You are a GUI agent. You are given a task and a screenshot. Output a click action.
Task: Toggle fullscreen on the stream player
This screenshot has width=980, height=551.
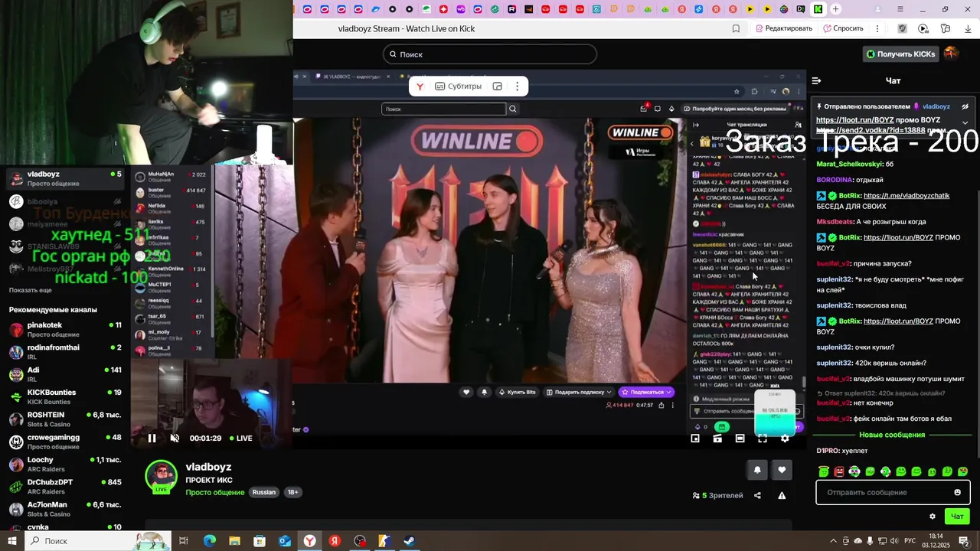(763, 439)
